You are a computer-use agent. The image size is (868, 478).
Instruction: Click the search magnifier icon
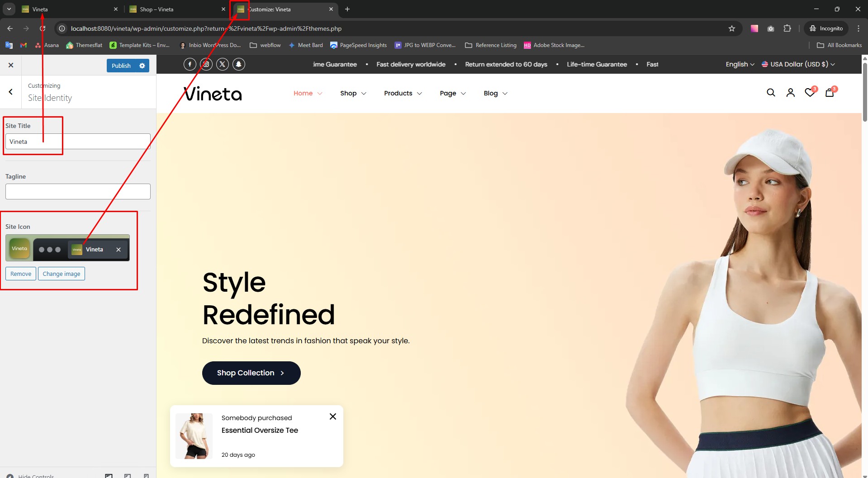[771, 93]
